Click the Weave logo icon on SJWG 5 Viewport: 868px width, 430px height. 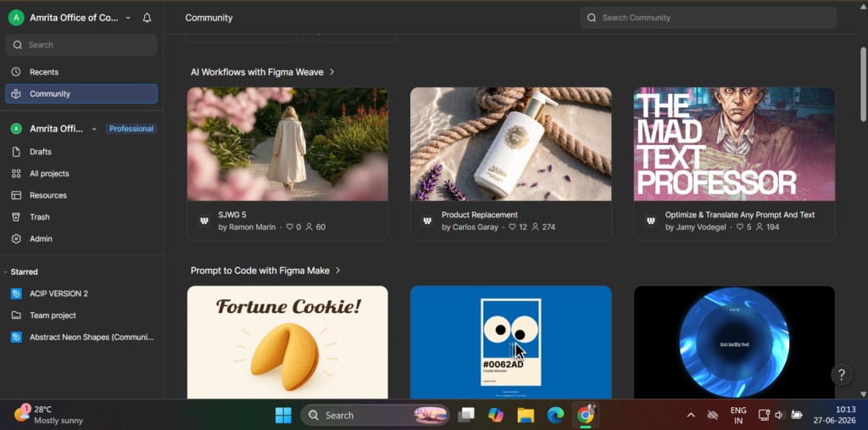tap(203, 221)
